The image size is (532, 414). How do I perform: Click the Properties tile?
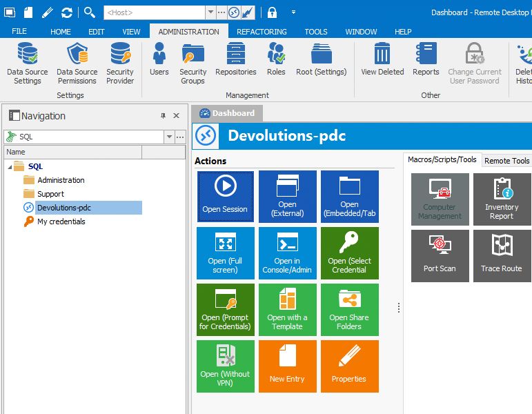point(349,366)
